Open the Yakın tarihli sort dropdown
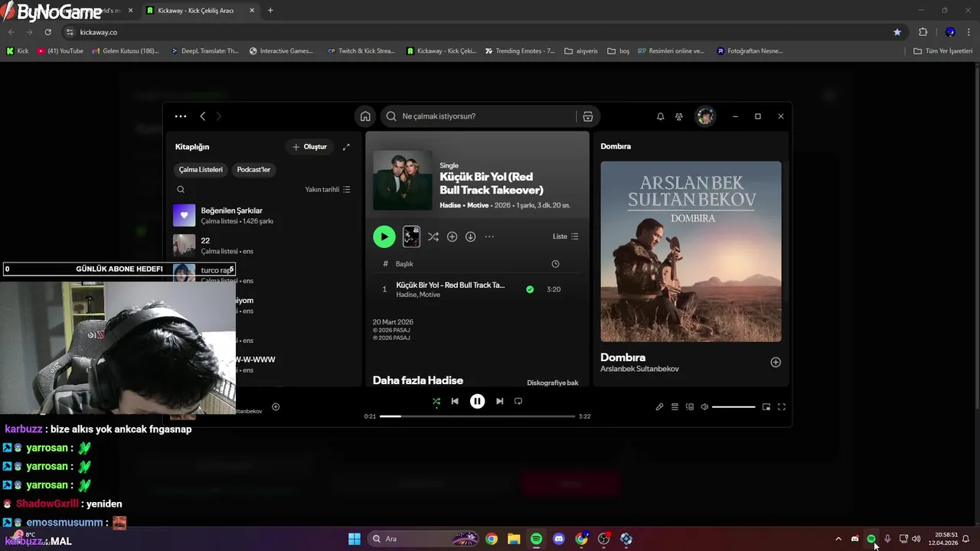This screenshot has height=551, width=980. [328, 190]
